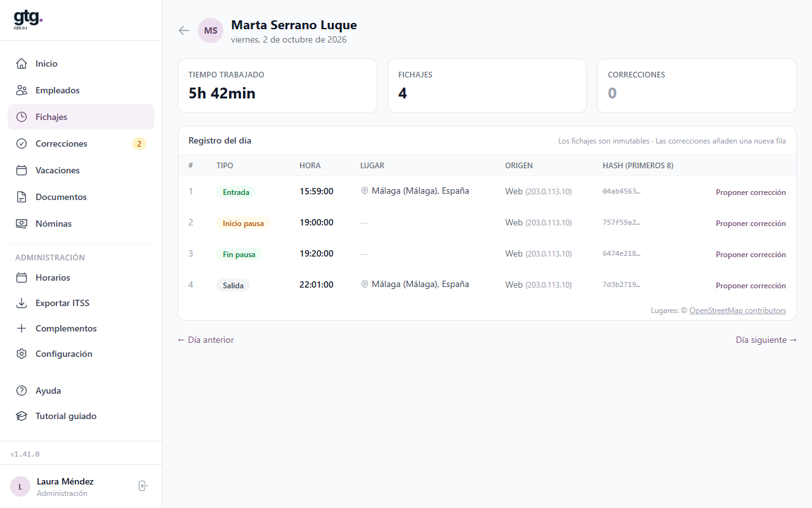812x508 pixels.
Task: Click the Complementos plus icon
Action: pyautogui.click(x=22, y=328)
